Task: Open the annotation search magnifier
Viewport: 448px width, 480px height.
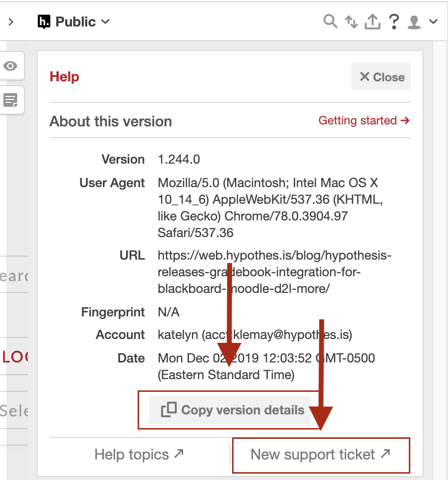Action: pos(330,22)
